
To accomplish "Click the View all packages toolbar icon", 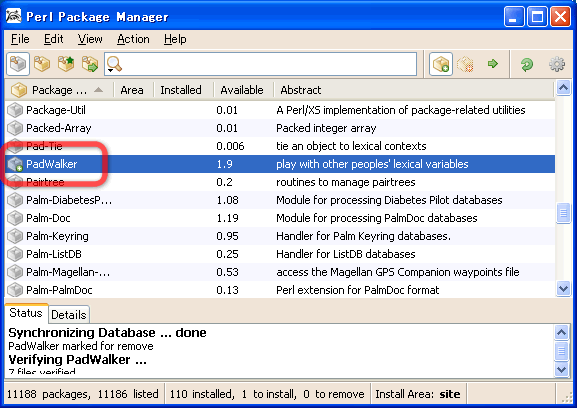I will point(18,64).
